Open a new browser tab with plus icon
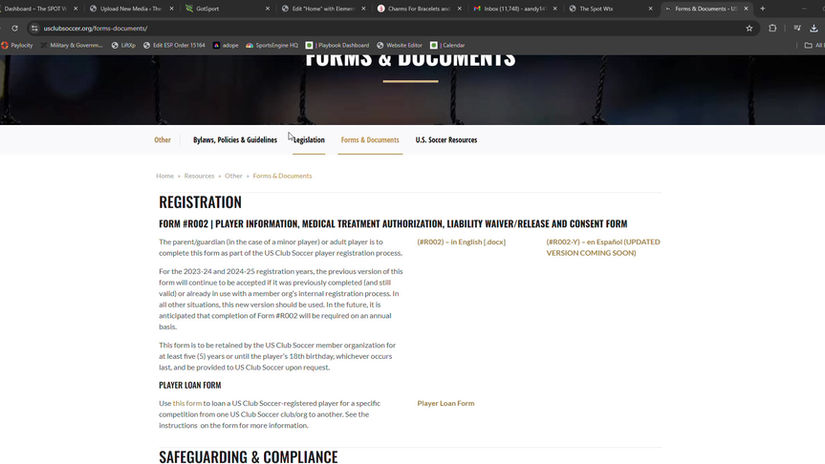This screenshot has height=464, width=825. [762, 8]
